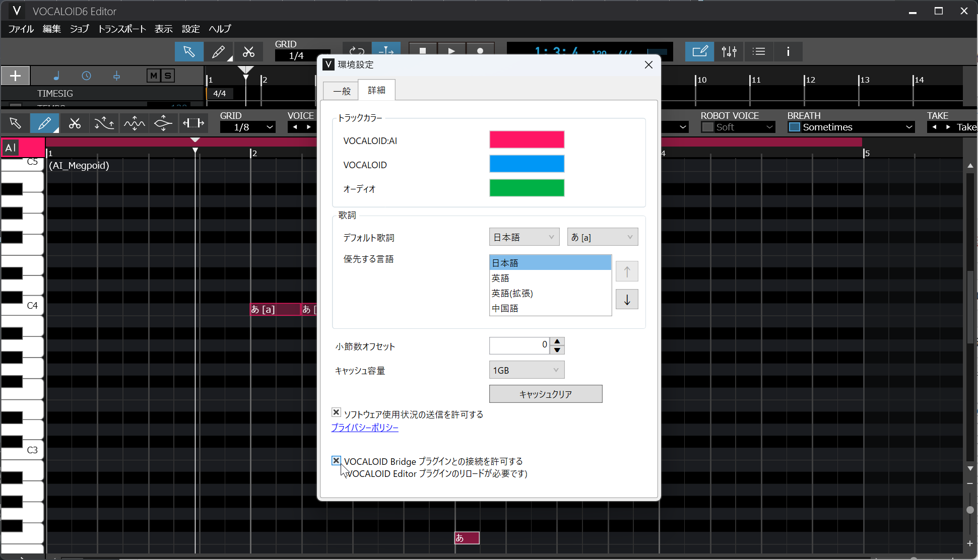The image size is (978, 560).
Task: Switch to the 詳細 tab
Action: tap(376, 90)
